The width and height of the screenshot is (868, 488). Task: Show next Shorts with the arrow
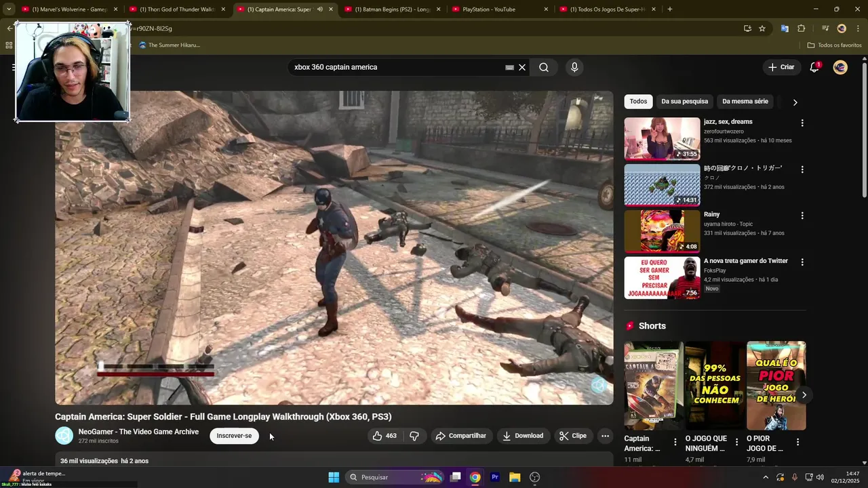804,394
